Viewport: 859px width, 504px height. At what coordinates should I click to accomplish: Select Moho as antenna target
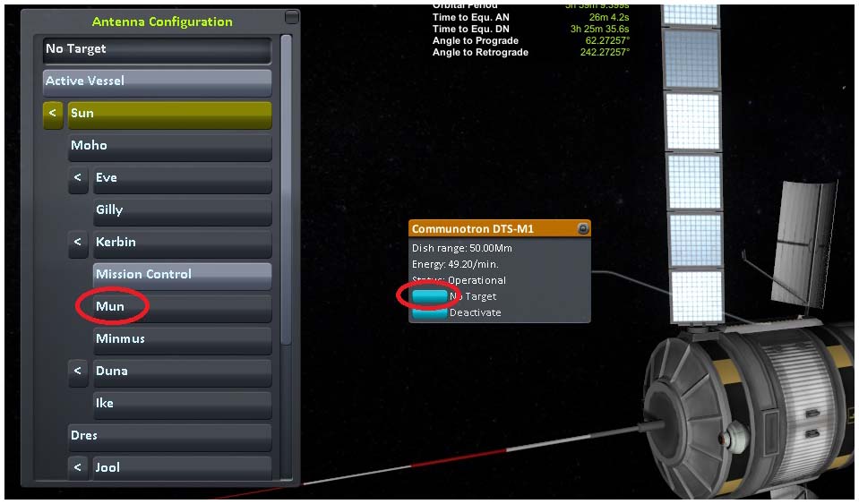coord(169,146)
